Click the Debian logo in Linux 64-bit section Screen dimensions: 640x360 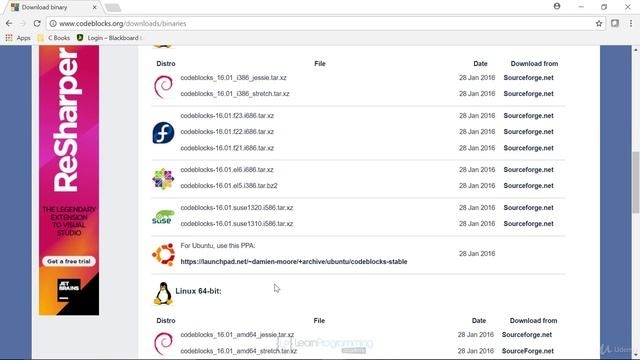pyautogui.click(x=164, y=343)
